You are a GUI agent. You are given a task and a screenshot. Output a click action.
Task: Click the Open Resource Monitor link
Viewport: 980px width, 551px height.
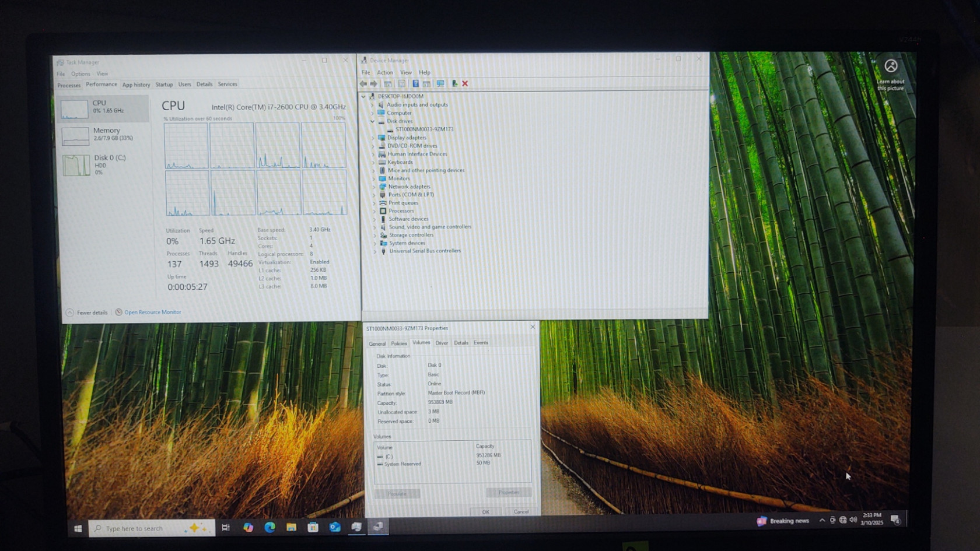tap(152, 312)
